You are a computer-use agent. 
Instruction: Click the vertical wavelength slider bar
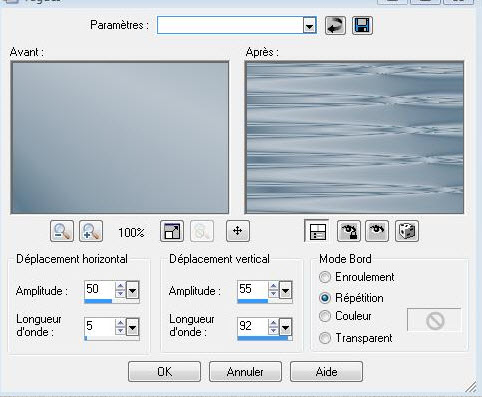(x=265, y=338)
